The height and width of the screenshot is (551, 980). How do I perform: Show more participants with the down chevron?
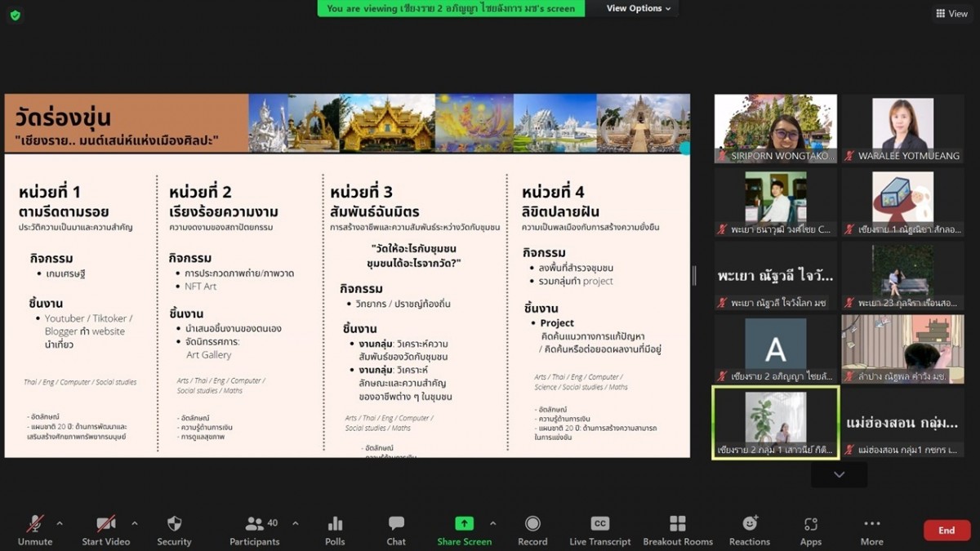pos(839,475)
